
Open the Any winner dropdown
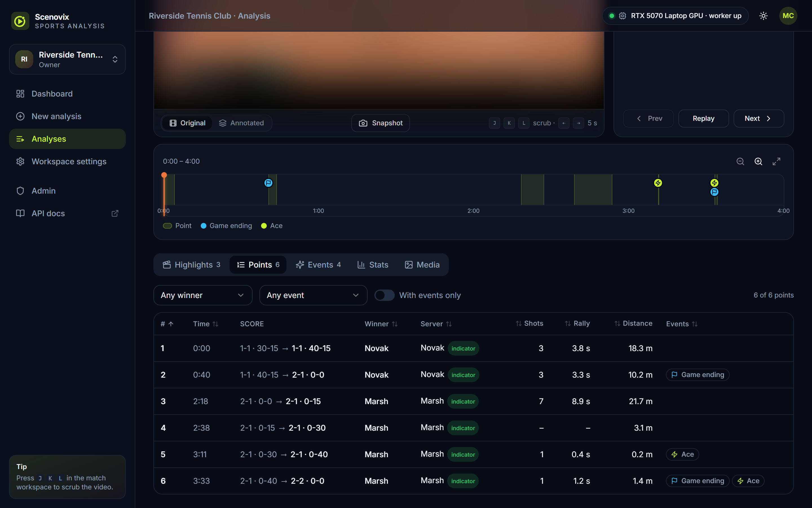coord(203,295)
